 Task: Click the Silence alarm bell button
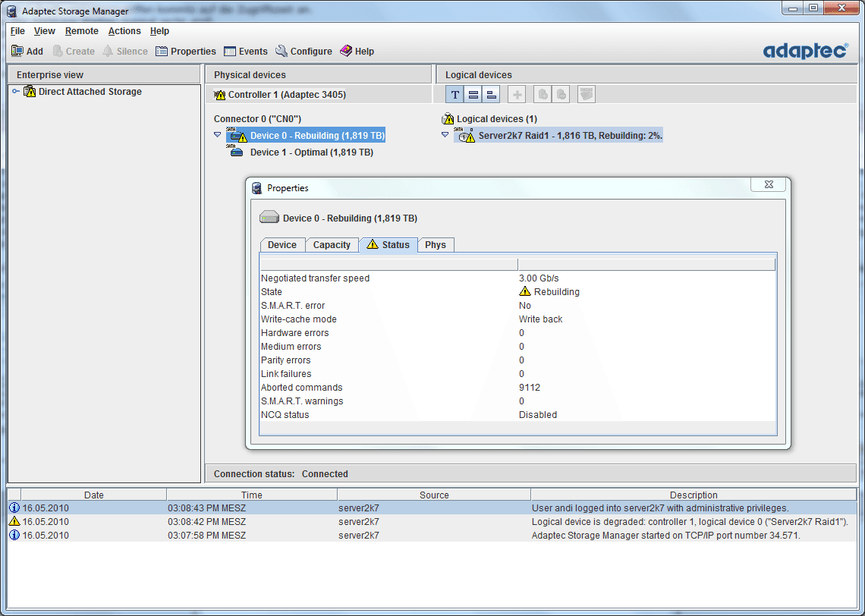pyautogui.click(x=125, y=52)
